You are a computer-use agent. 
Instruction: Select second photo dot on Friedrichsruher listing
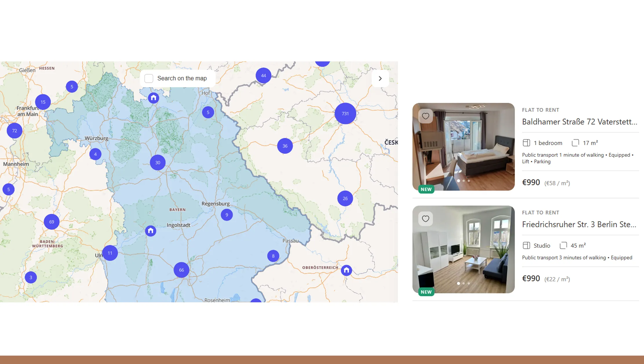464,283
